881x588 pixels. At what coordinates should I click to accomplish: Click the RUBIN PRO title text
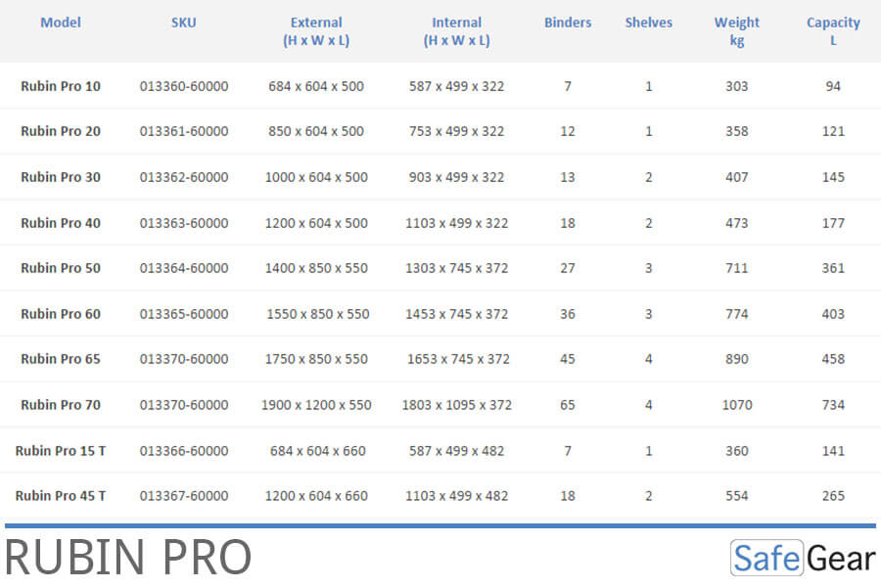pyautogui.click(x=128, y=559)
